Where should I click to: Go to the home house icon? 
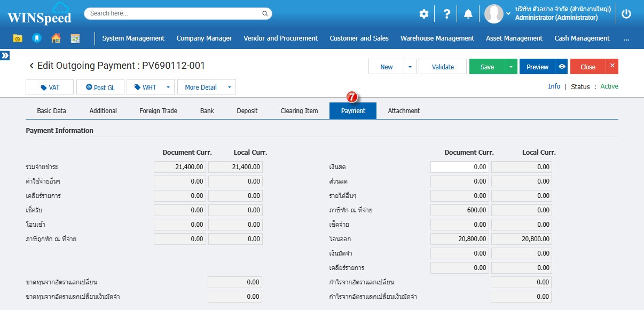click(56, 38)
